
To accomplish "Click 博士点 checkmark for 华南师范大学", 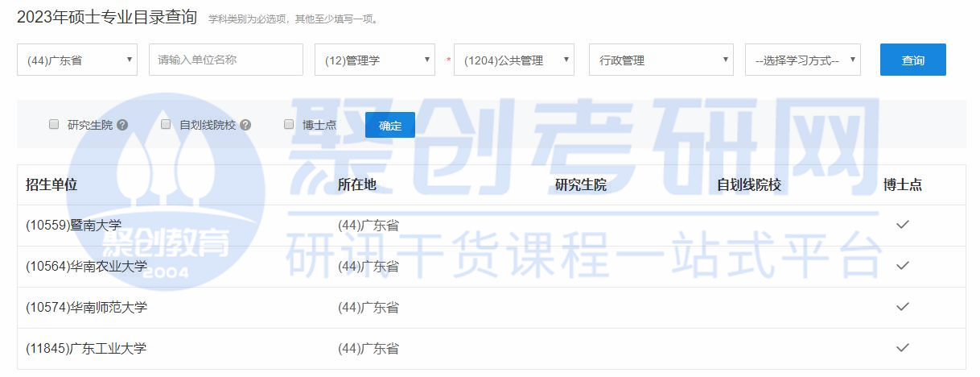I will click(x=902, y=307).
